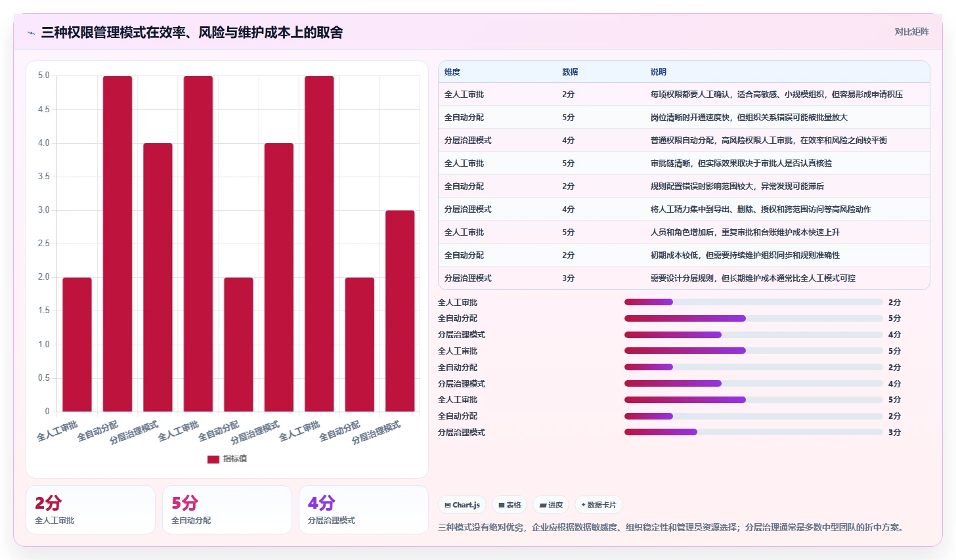Click the chart bar reaching value 3.0
The image size is (956, 560).
[x=400, y=311]
